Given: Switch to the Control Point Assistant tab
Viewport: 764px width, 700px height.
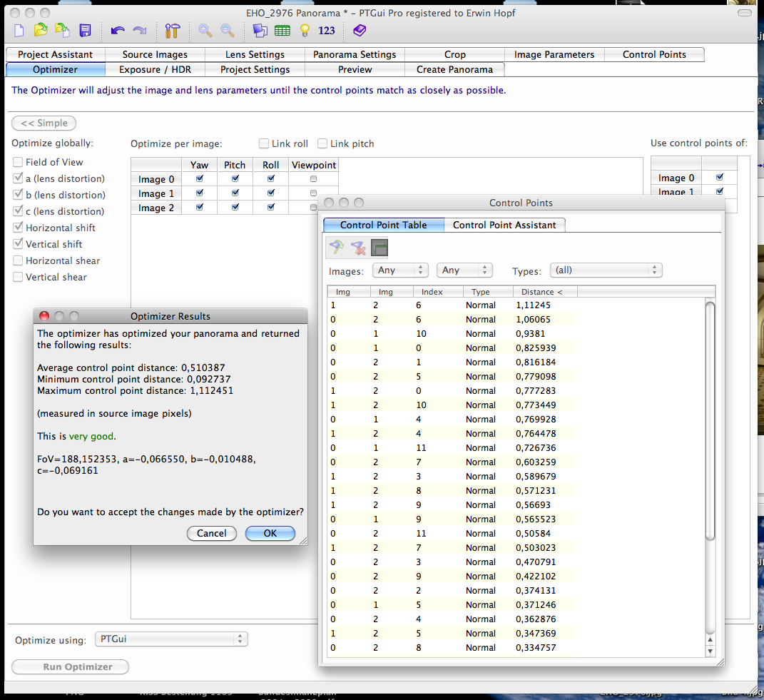Looking at the screenshot, I should point(504,225).
